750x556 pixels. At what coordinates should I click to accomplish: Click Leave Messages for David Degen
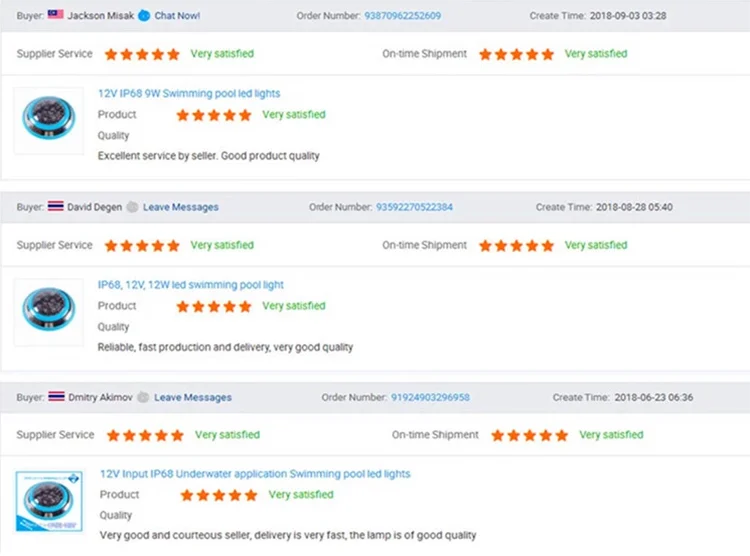click(x=180, y=207)
